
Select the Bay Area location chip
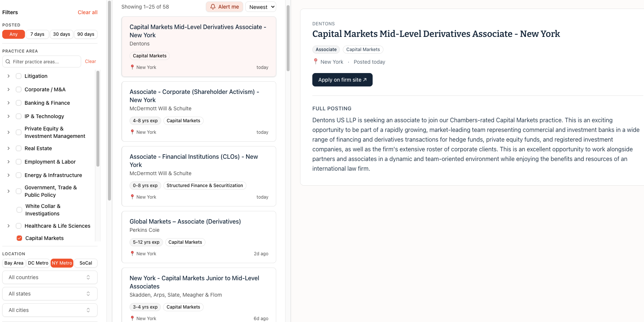(14, 263)
